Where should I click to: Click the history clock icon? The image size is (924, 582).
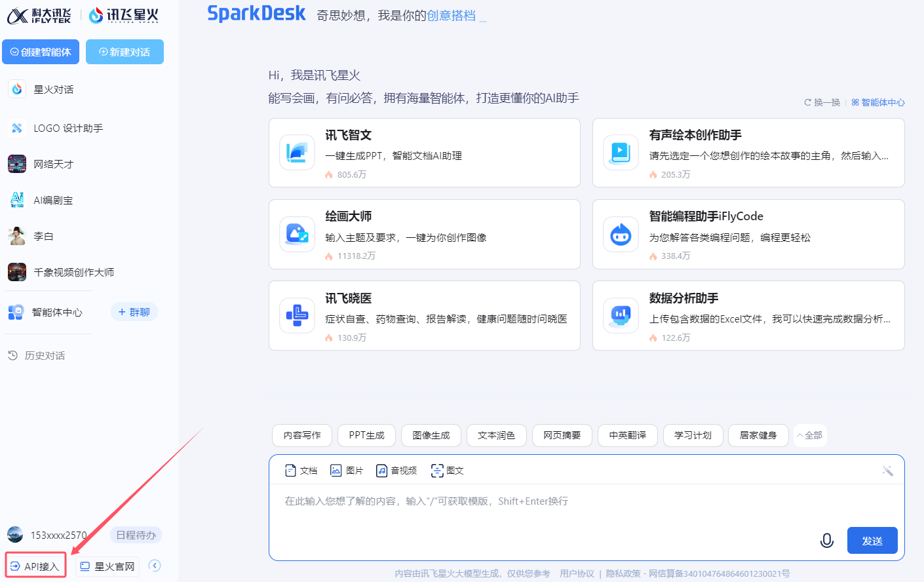tap(12, 355)
